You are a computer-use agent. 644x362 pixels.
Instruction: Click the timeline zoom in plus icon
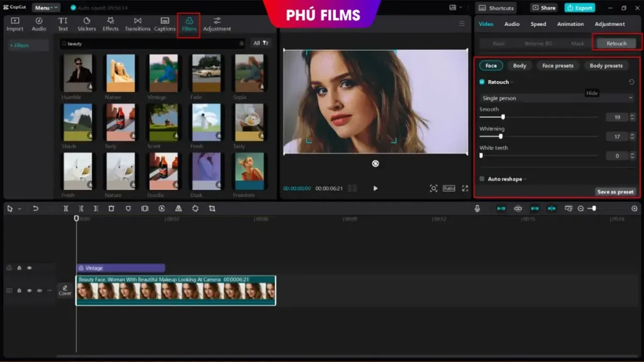(635, 209)
